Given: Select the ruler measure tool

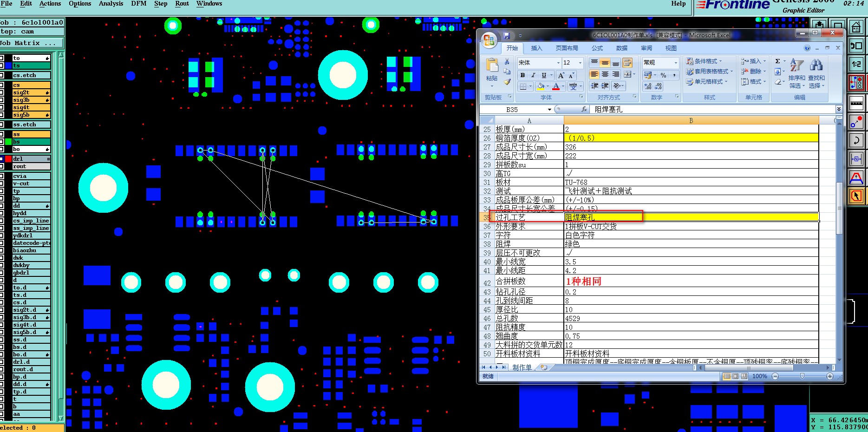Looking at the screenshot, I should [856, 103].
